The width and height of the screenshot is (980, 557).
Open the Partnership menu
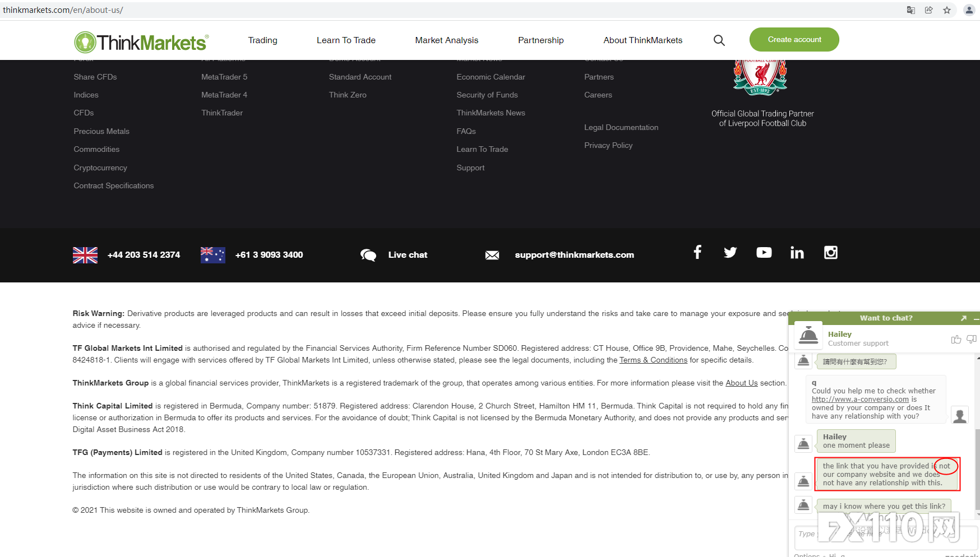541,40
